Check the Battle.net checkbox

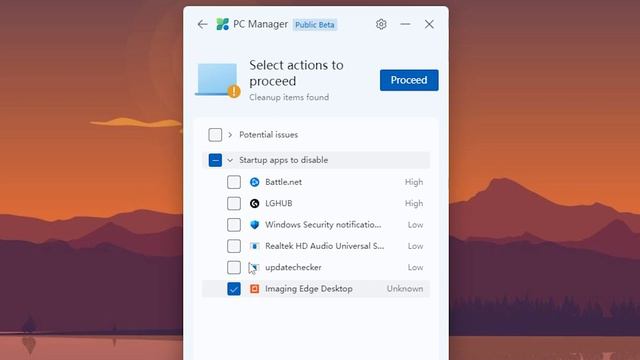point(234,182)
